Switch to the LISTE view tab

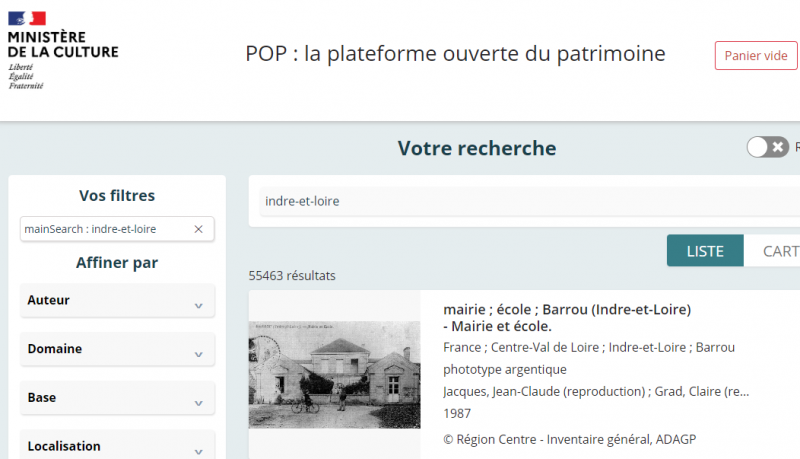pos(705,251)
